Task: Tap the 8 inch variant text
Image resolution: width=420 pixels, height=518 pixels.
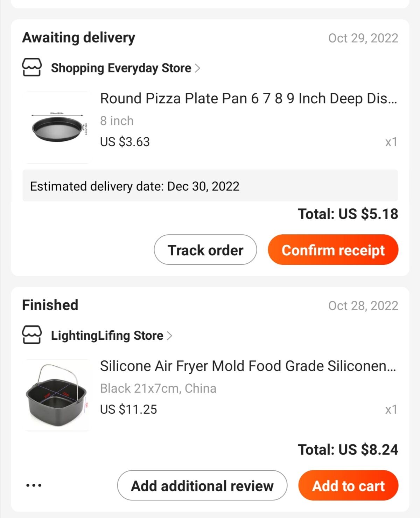Action: click(x=117, y=120)
